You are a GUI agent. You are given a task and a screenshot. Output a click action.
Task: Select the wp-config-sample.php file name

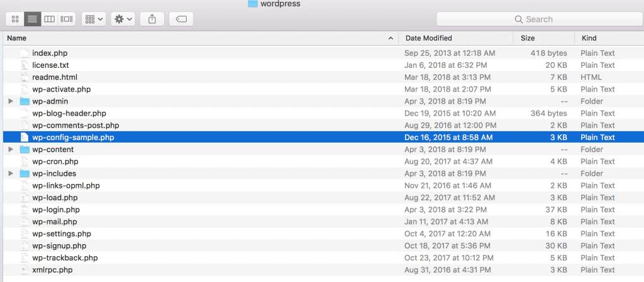[73, 138]
